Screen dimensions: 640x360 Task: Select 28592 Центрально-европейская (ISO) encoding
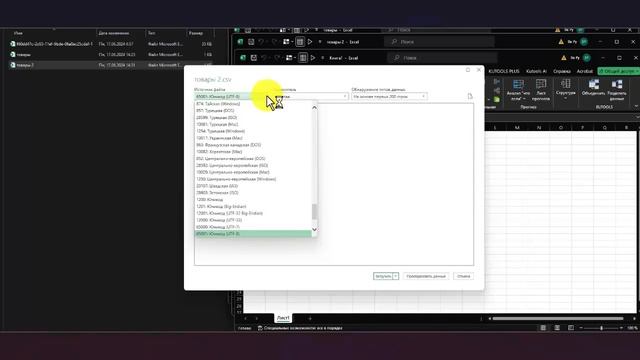253,165
